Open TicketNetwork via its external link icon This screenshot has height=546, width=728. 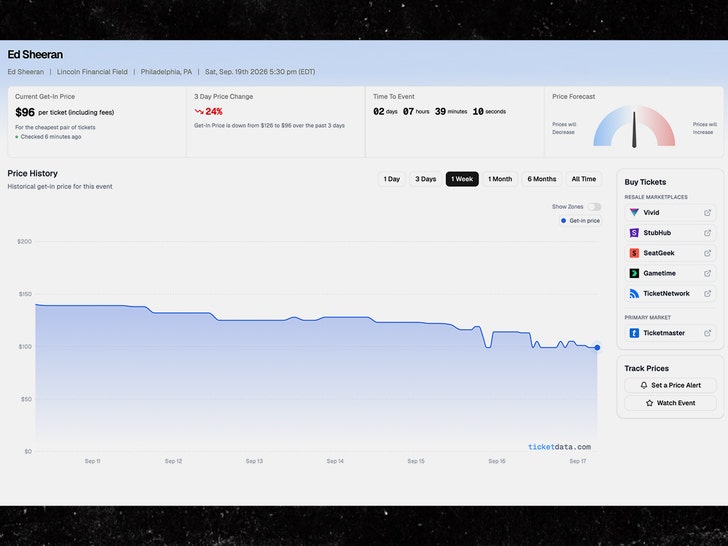point(707,293)
